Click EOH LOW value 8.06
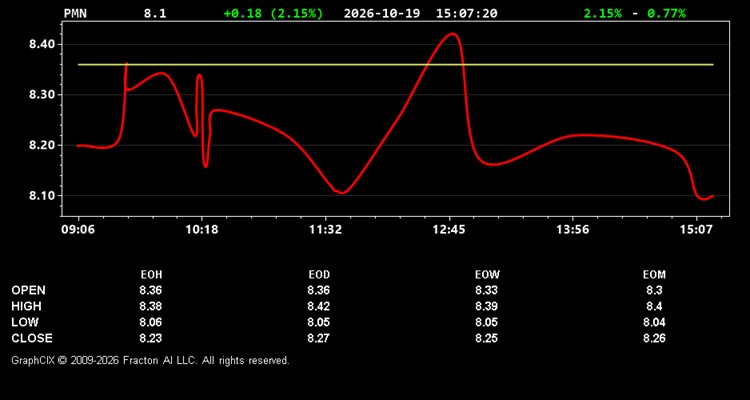The height and width of the screenshot is (400, 750). pyautogui.click(x=151, y=322)
